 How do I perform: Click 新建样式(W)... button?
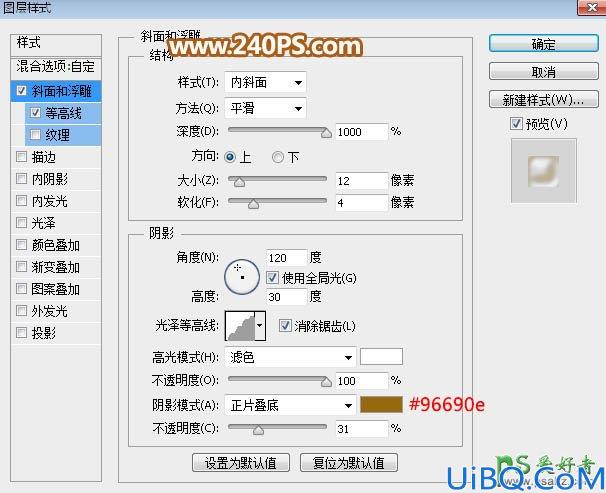[543, 100]
